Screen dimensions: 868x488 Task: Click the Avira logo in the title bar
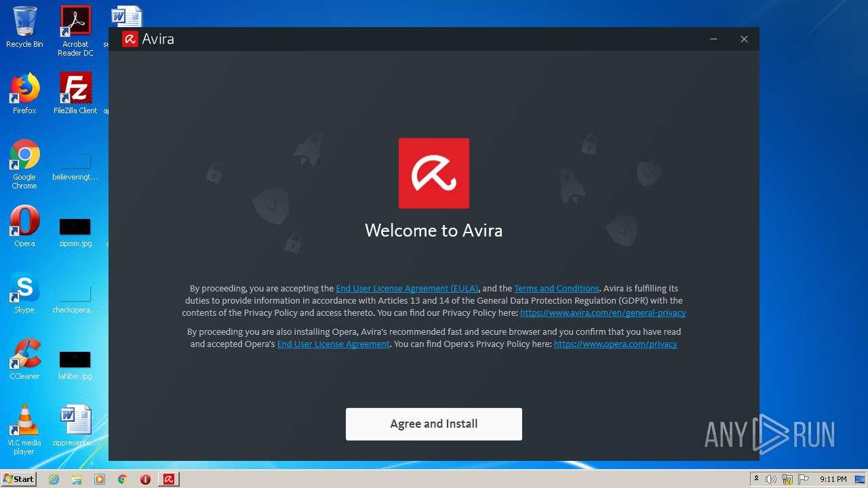point(130,39)
